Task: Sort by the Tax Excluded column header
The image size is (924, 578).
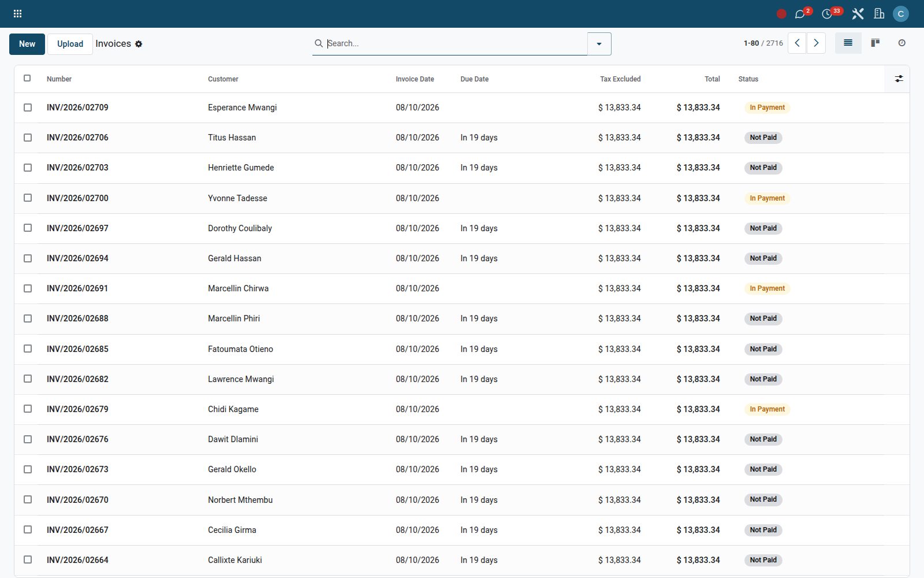Action: (620, 79)
